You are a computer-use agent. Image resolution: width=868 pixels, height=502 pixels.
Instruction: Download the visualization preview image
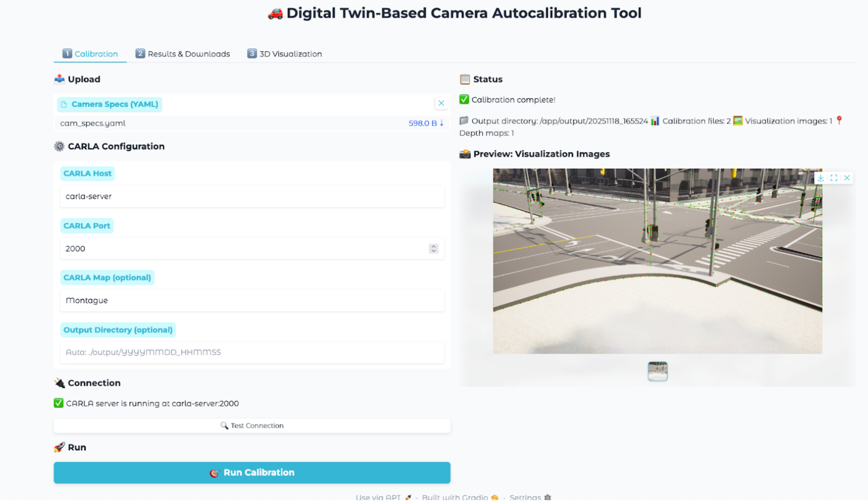pos(821,178)
